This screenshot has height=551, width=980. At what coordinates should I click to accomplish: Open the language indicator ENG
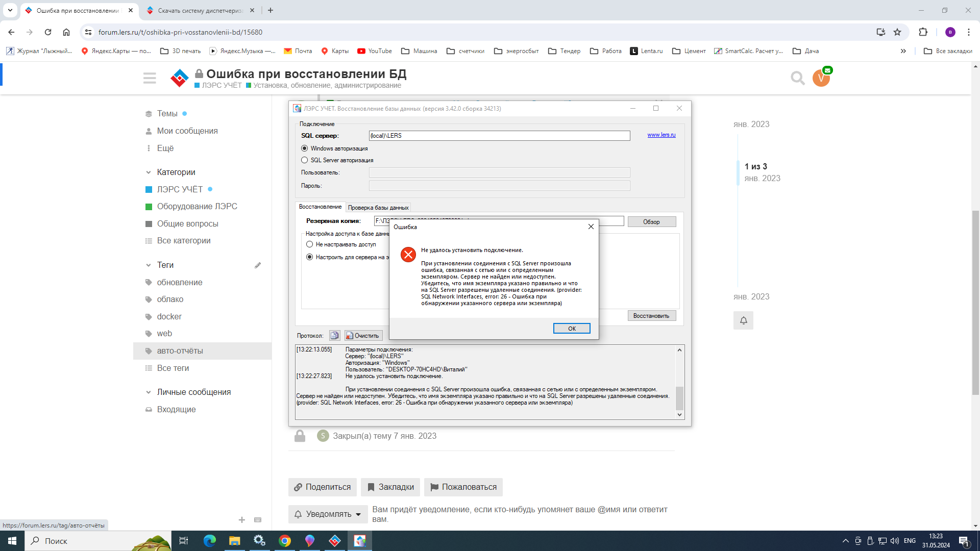click(910, 541)
